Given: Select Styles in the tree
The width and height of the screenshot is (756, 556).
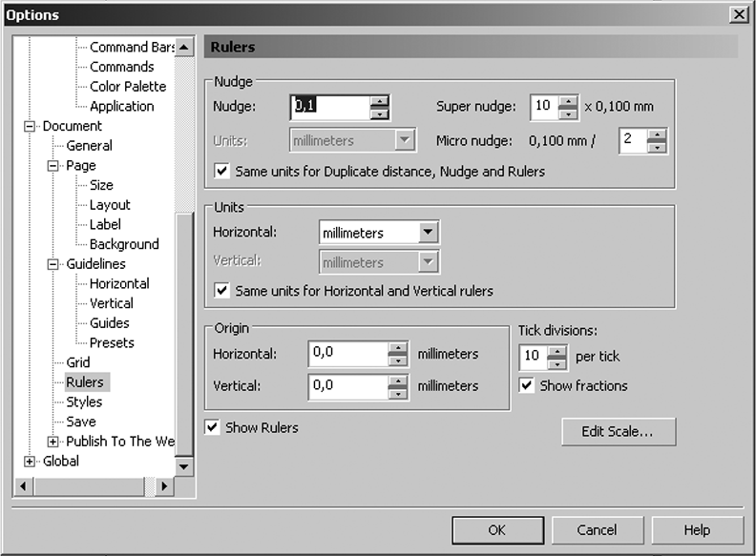Looking at the screenshot, I should click(x=84, y=402).
